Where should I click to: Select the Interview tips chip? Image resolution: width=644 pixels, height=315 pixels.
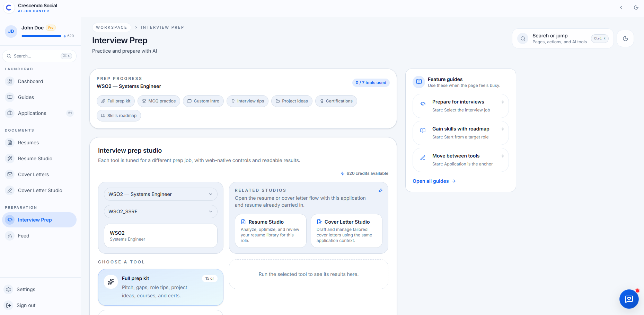[247, 101]
